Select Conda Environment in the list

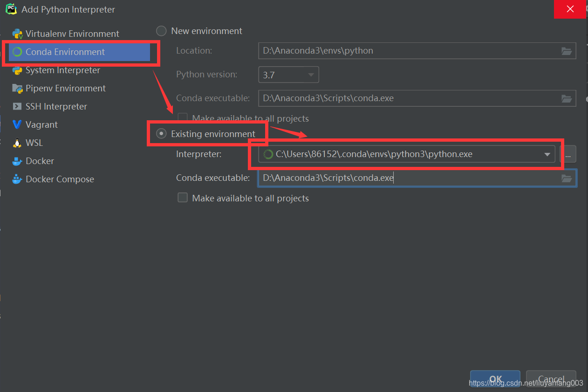pos(79,52)
